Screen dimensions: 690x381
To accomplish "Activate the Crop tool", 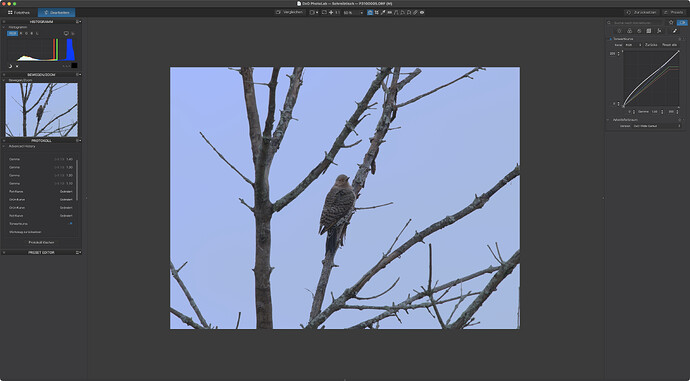I will point(376,12).
